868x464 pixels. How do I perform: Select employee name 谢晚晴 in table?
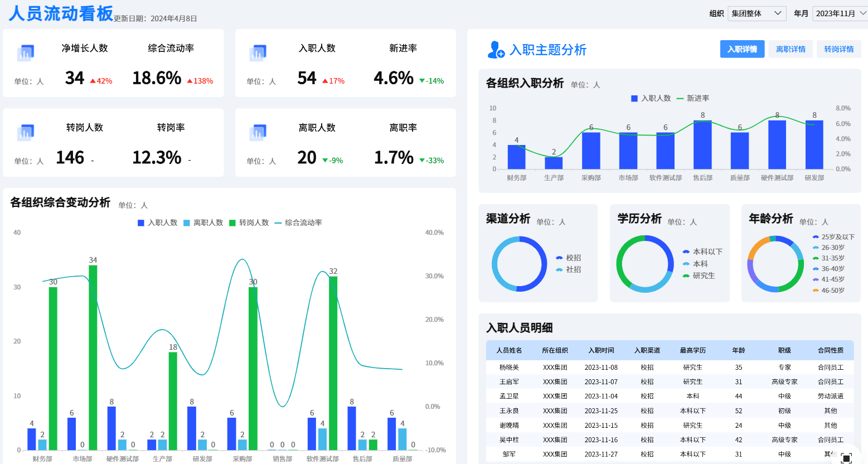509,425
